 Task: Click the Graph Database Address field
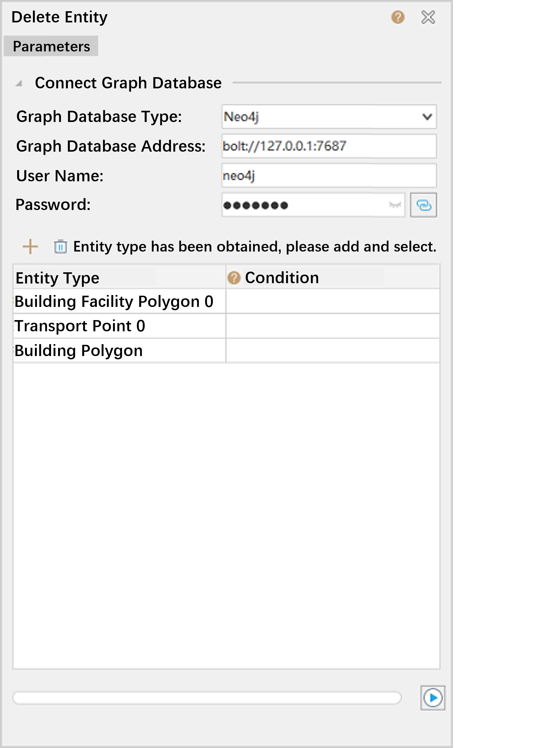[328, 146]
